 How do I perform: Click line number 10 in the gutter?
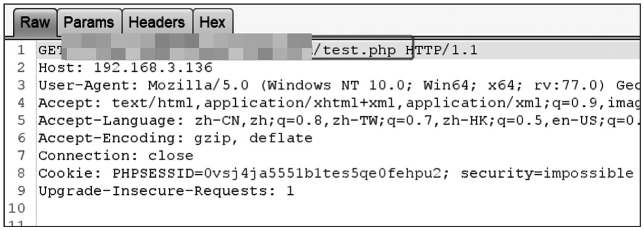click(17, 209)
